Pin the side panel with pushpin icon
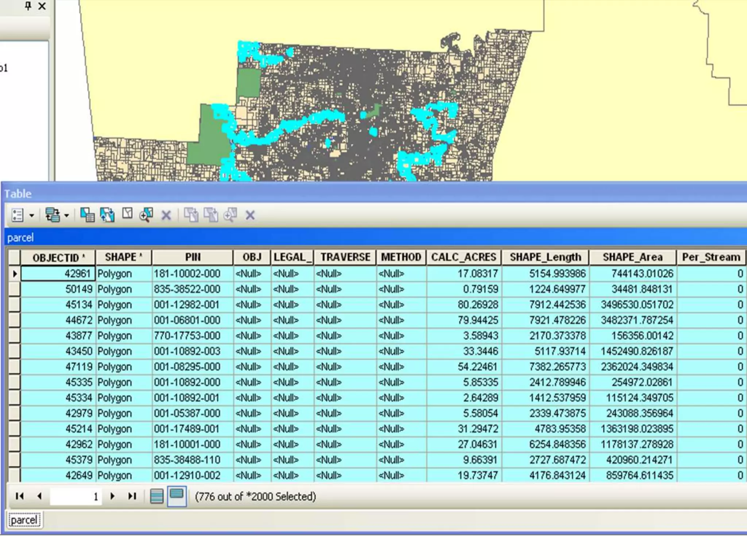747x560 pixels. pyautogui.click(x=28, y=6)
